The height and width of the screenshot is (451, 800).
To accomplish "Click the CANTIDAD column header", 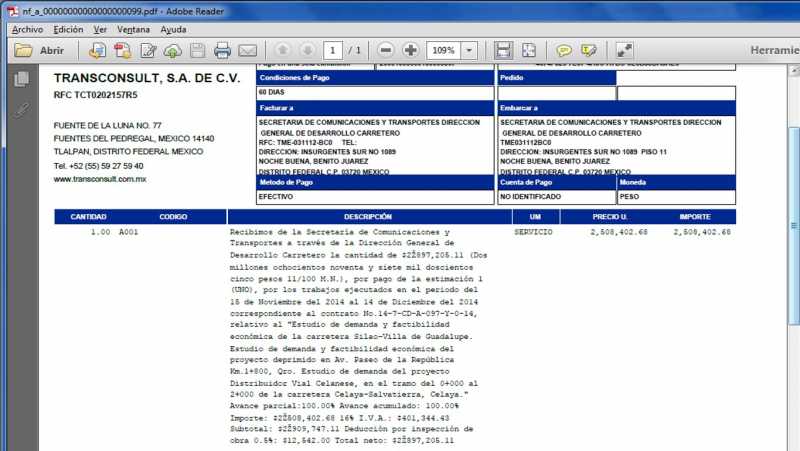I will click(x=88, y=217).
